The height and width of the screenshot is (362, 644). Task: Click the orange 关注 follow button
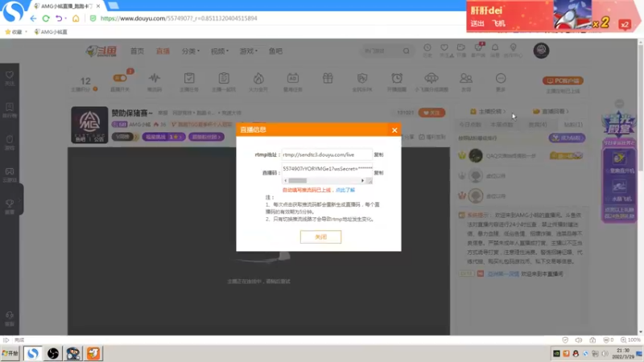click(x=431, y=113)
